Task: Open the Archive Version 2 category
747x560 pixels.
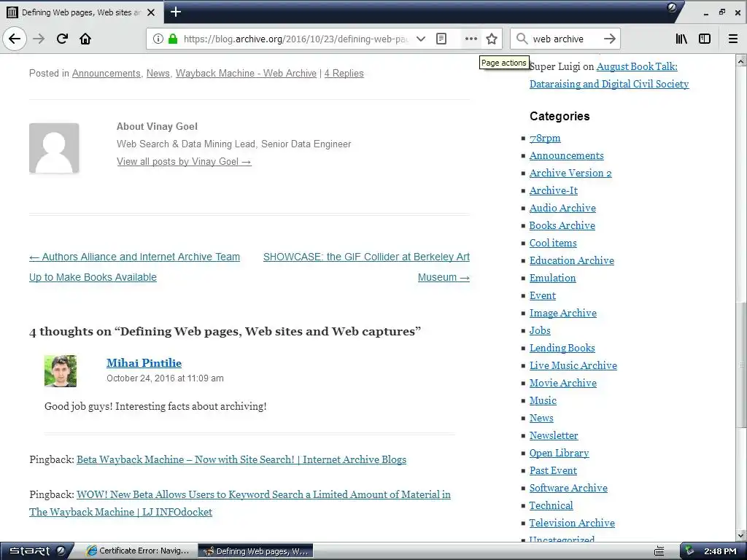Action: click(570, 173)
